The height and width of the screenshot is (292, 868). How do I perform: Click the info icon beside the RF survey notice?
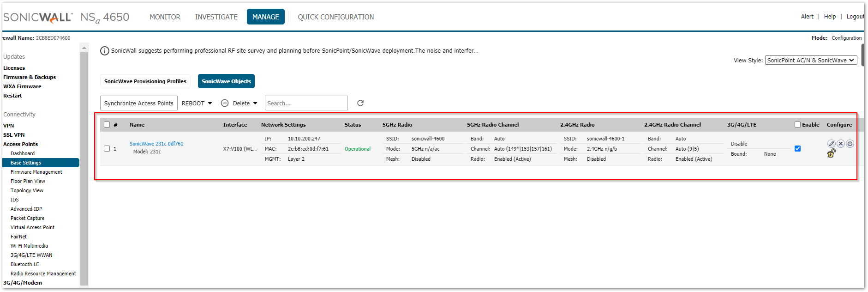click(105, 51)
